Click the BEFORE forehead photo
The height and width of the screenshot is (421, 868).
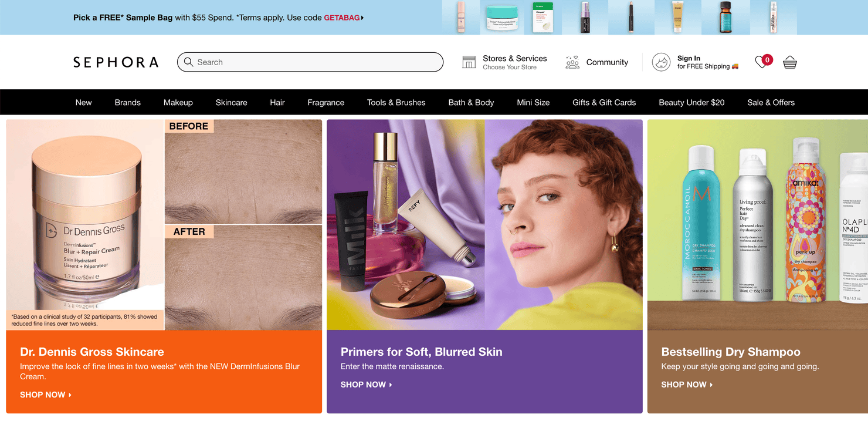coord(243,171)
